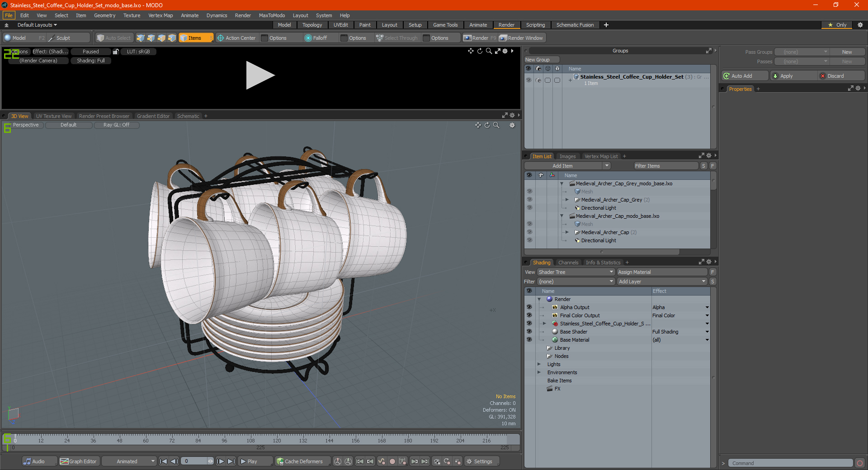Select the Falloff tool icon
This screenshot has height=470, width=868.
click(308, 38)
